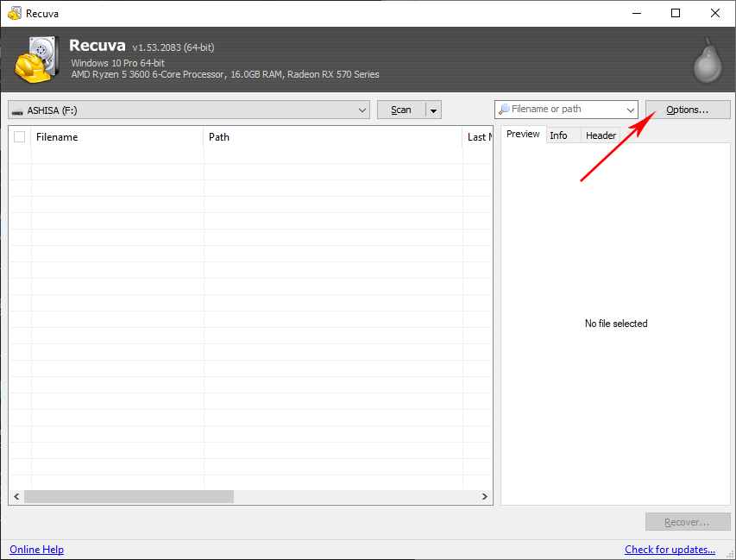The width and height of the screenshot is (736, 560).
Task: Click the file list scroll right arrow
Action: tap(485, 497)
